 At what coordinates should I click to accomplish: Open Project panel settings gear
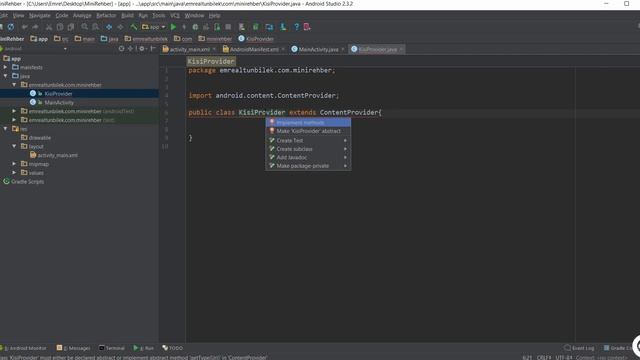(142, 49)
